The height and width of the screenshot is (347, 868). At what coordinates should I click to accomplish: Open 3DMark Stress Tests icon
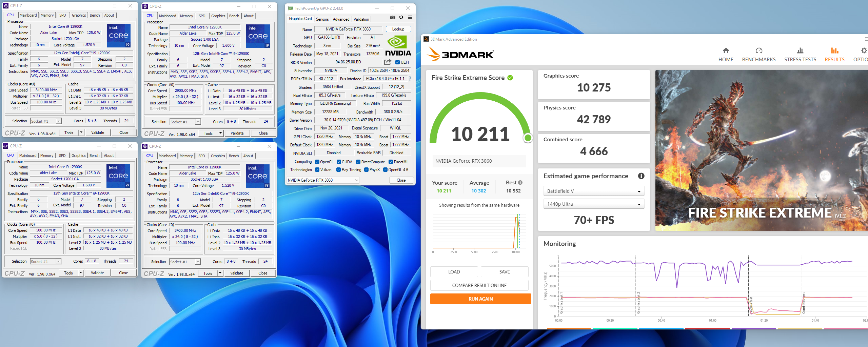pos(800,51)
